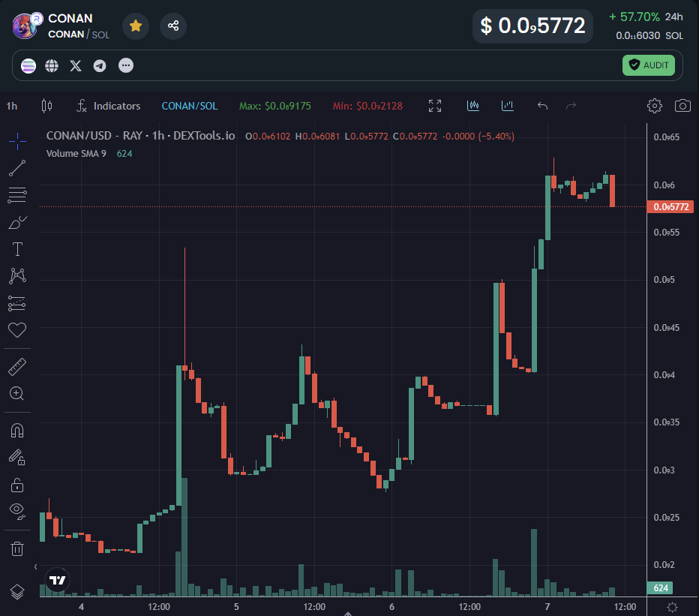Click the share icon button
Image resolution: width=699 pixels, height=616 pixels.
click(x=173, y=26)
